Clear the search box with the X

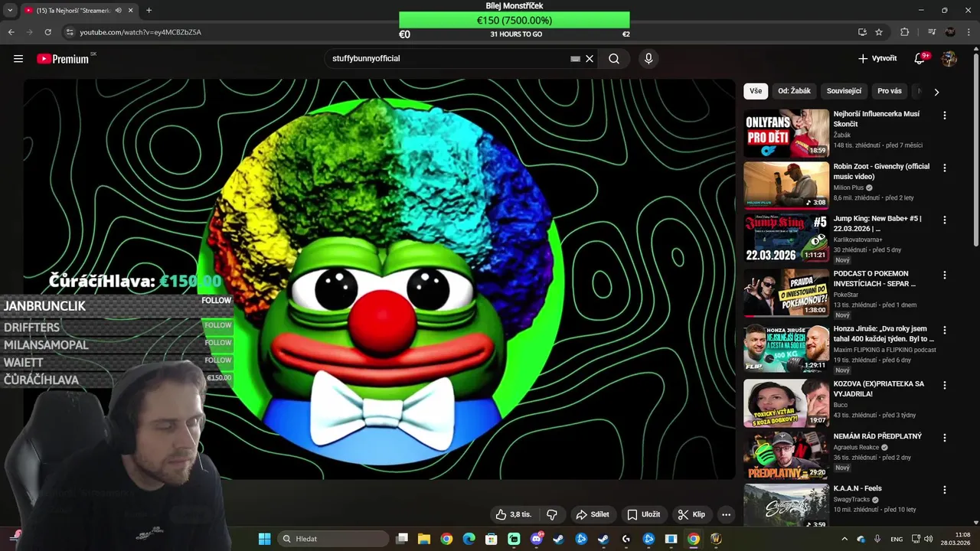click(x=590, y=58)
